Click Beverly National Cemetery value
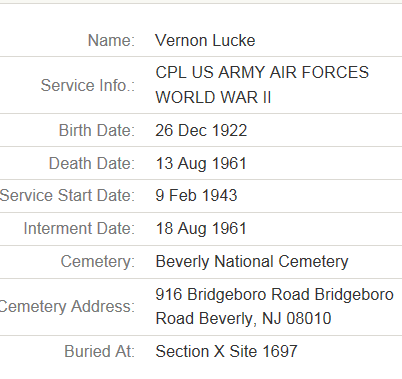 click(x=252, y=261)
